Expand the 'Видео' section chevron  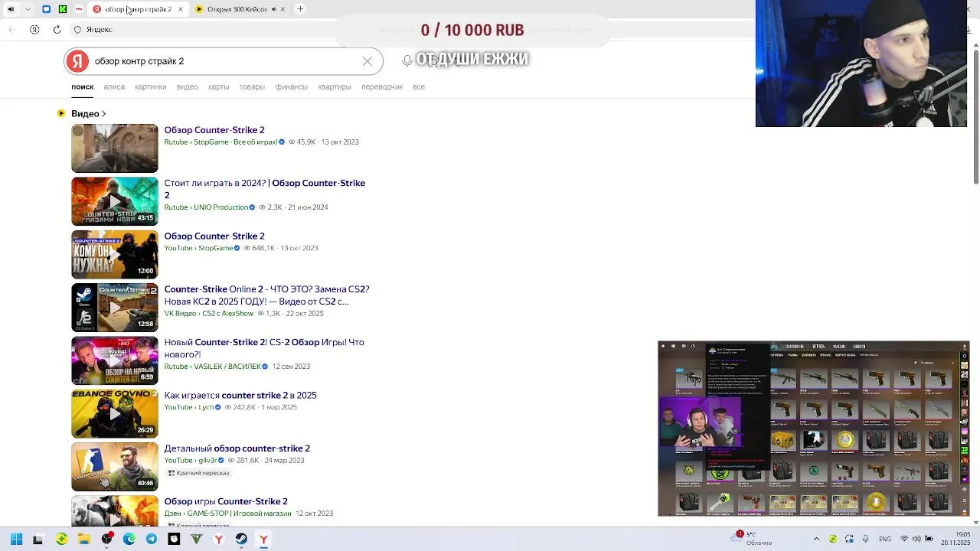pos(103,114)
